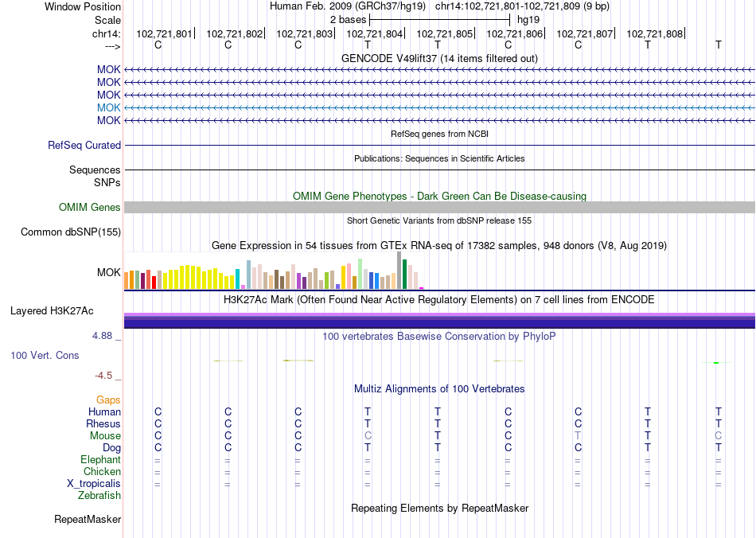Image resolution: width=756 pixels, height=538 pixels.
Task: Click the dark green bar in GTEx chart
Action: (x=405, y=275)
